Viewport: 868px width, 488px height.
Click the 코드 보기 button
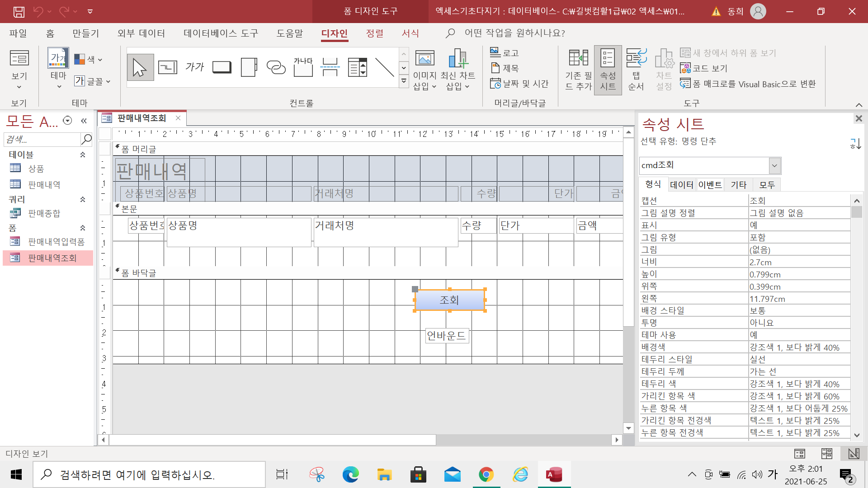coord(704,68)
